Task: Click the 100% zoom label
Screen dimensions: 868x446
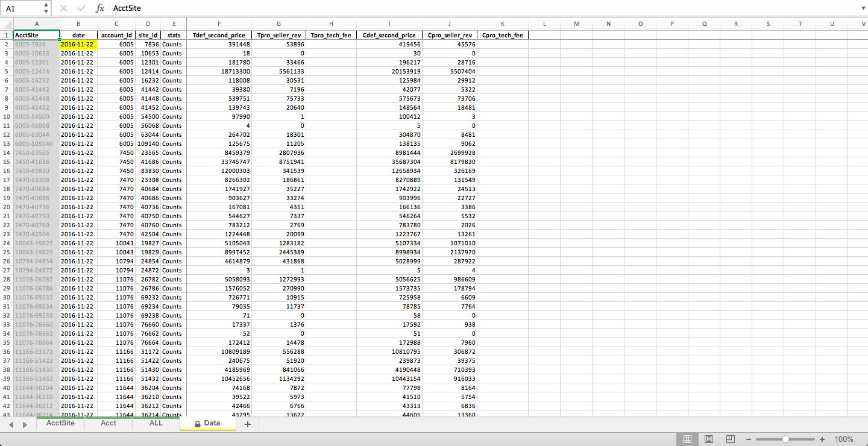Action: (x=844, y=439)
